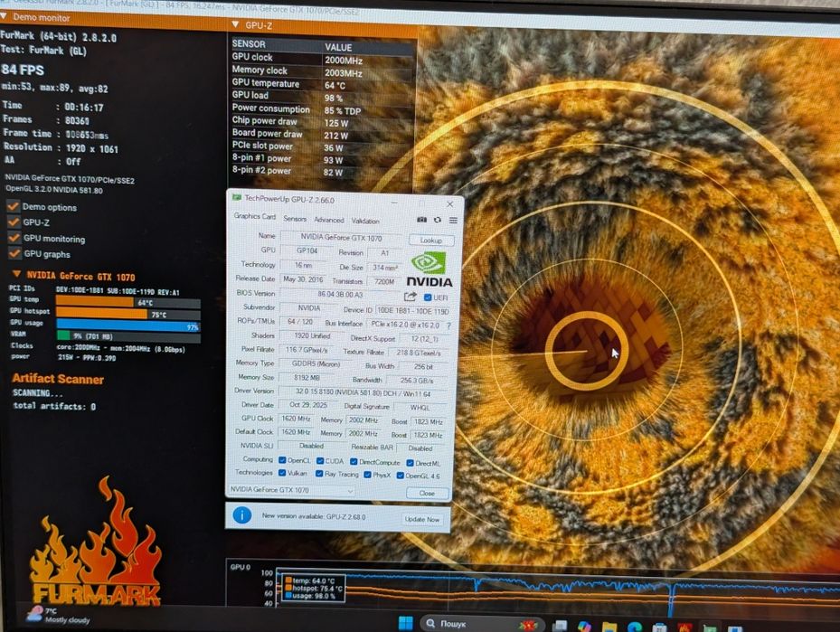
Task: Click the 'New version available: GPU-Z 2.68.0' text
Action: [314, 516]
